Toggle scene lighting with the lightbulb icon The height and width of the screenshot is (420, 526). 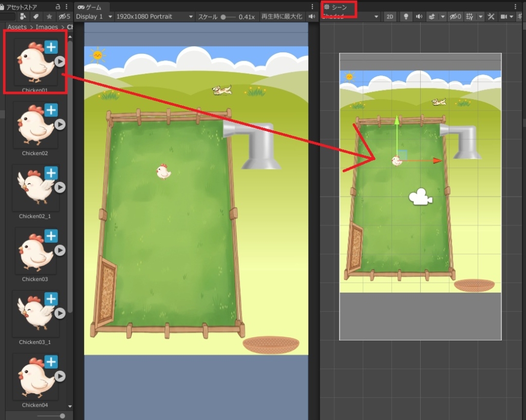pos(406,16)
